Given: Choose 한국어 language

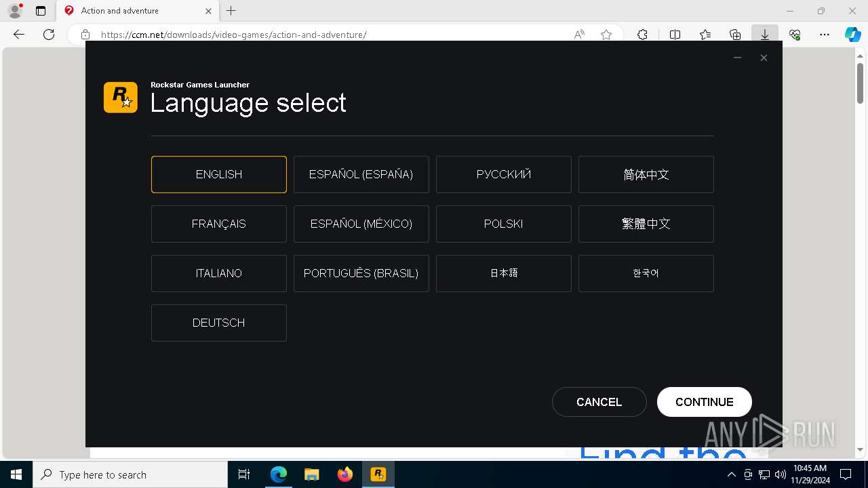Looking at the screenshot, I should pos(646,273).
